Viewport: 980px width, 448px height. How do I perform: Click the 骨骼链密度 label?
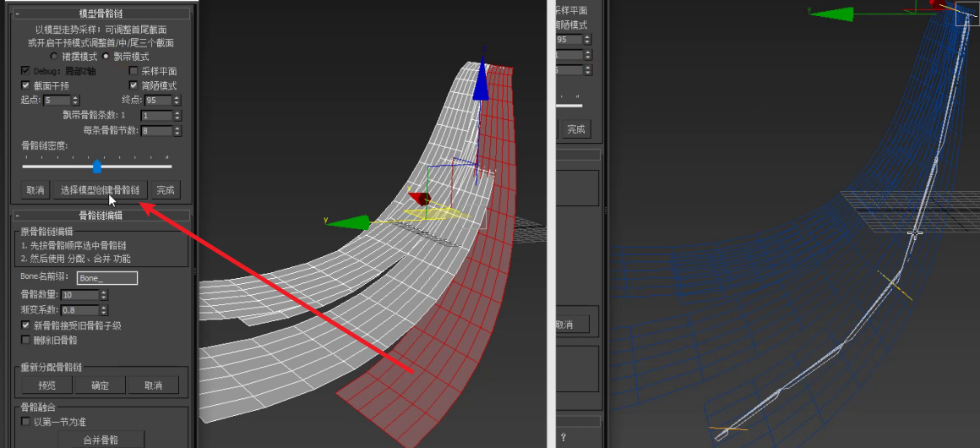pos(44,145)
